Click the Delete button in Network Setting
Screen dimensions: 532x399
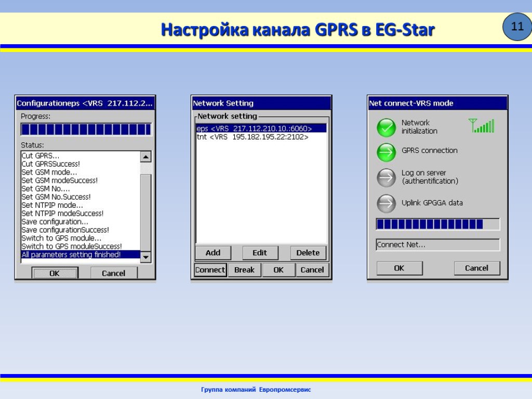308,253
